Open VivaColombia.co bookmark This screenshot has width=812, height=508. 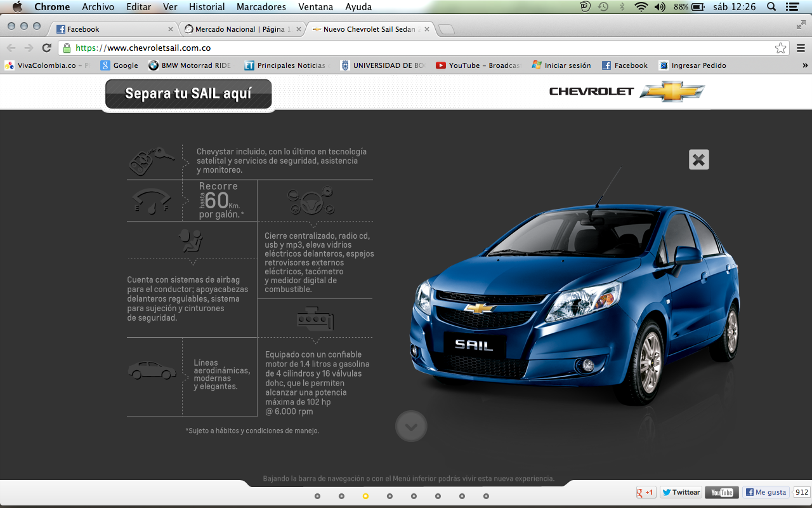47,65
